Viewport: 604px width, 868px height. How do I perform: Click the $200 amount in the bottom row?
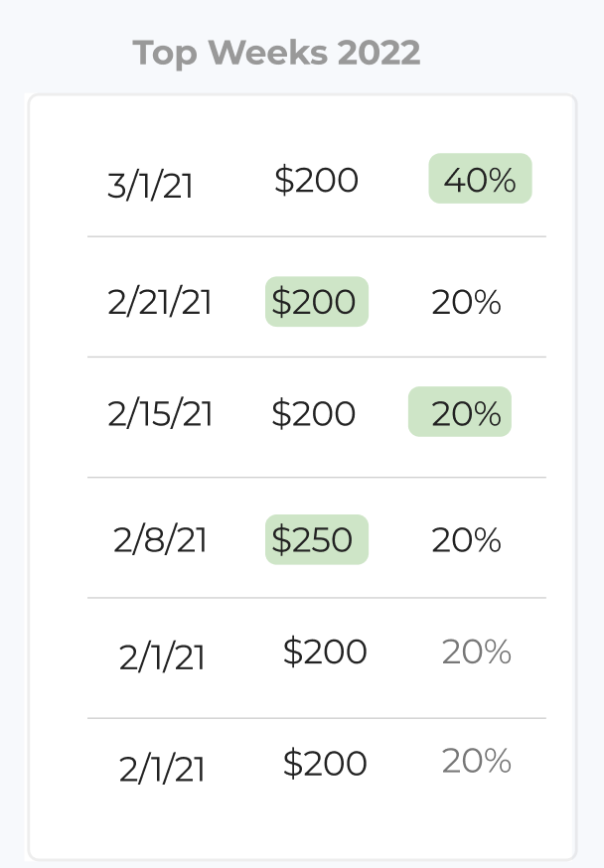pos(325,763)
